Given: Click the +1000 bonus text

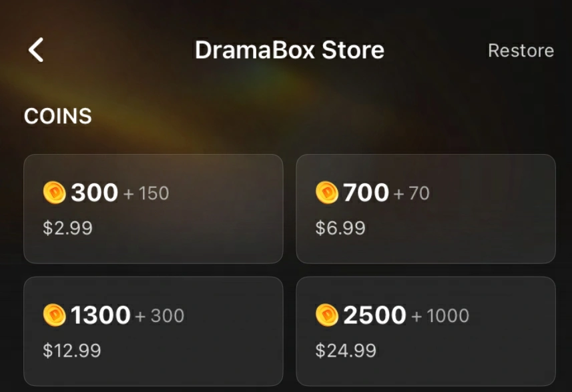Looking at the screenshot, I should click(440, 316).
